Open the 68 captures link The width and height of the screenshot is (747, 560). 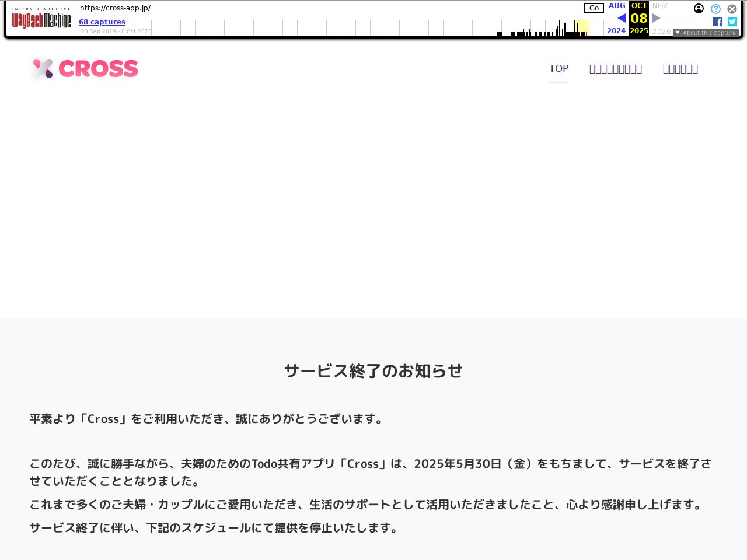pos(102,22)
